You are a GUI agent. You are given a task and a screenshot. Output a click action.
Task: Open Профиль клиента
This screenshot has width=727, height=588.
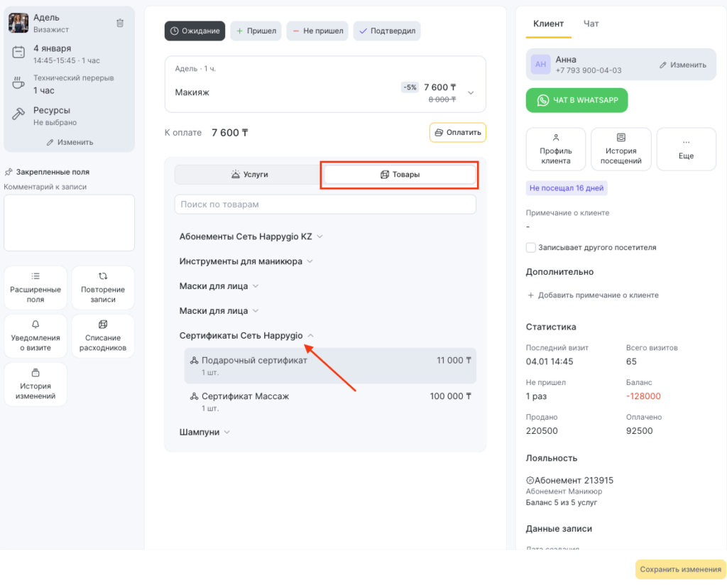555,149
